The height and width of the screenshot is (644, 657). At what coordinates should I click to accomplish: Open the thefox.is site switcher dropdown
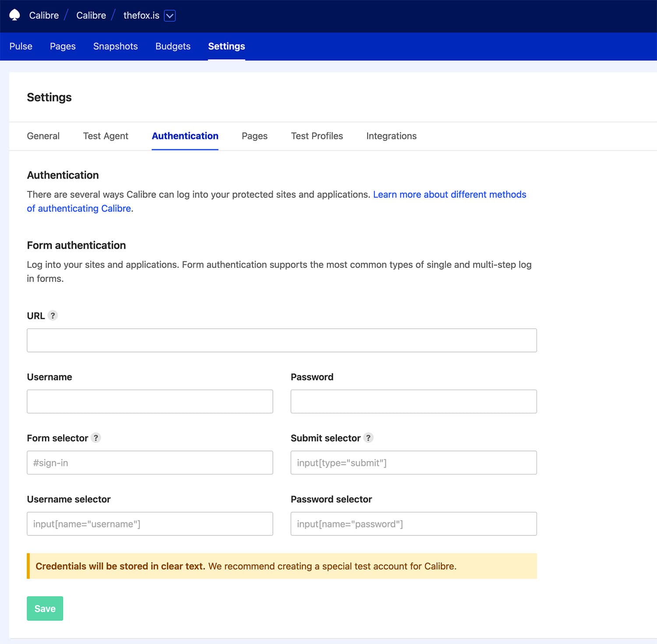click(x=170, y=16)
